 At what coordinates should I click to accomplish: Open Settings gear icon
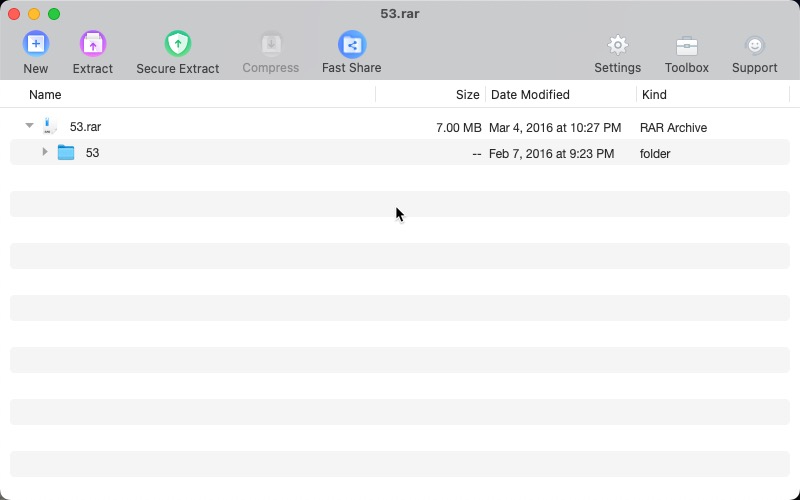tap(617, 45)
